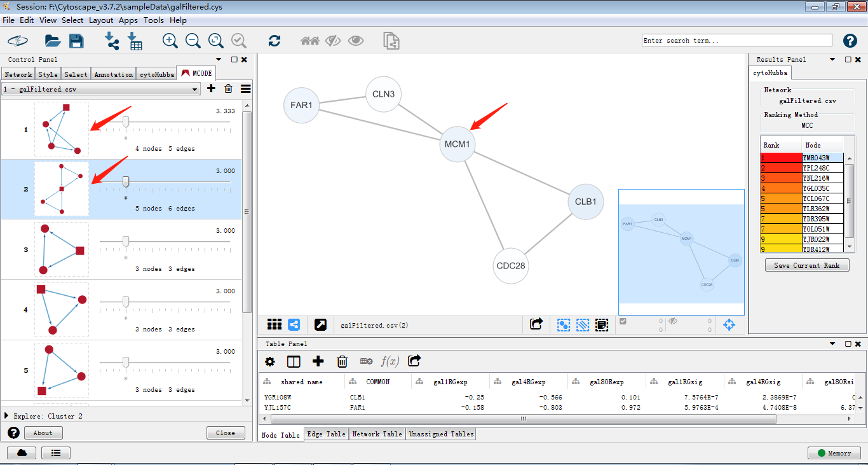868x465 pixels.
Task: Switch to the Edge Table tab
Action: (327, 434)
